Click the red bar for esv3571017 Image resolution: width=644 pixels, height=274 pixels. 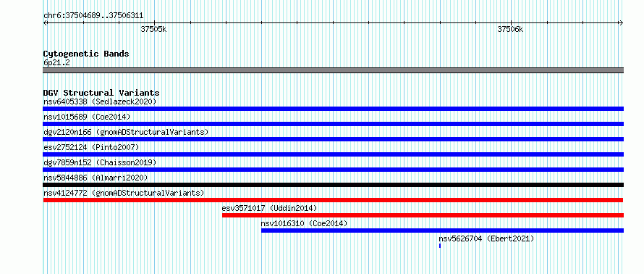pos(423,215)
